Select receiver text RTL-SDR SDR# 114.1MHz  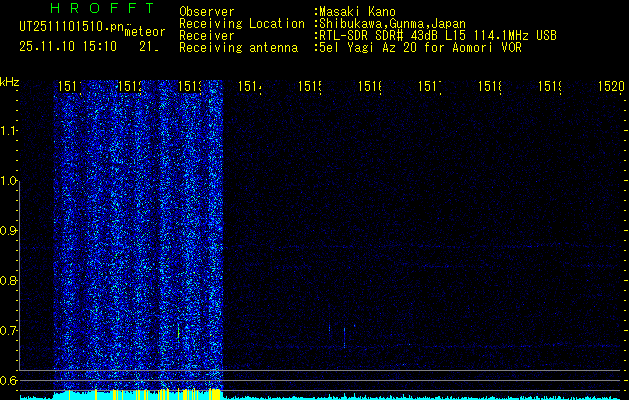click(x=438, y=36)
